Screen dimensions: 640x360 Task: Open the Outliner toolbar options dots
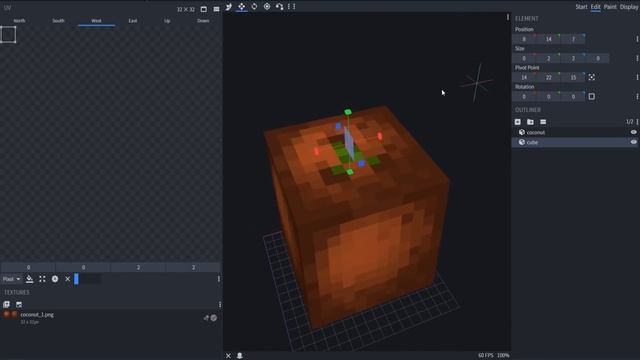637,122
